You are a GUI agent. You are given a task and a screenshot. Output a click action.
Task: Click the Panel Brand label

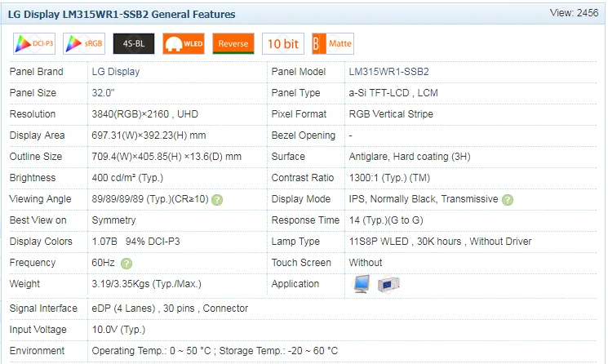(x=36, y=72)
